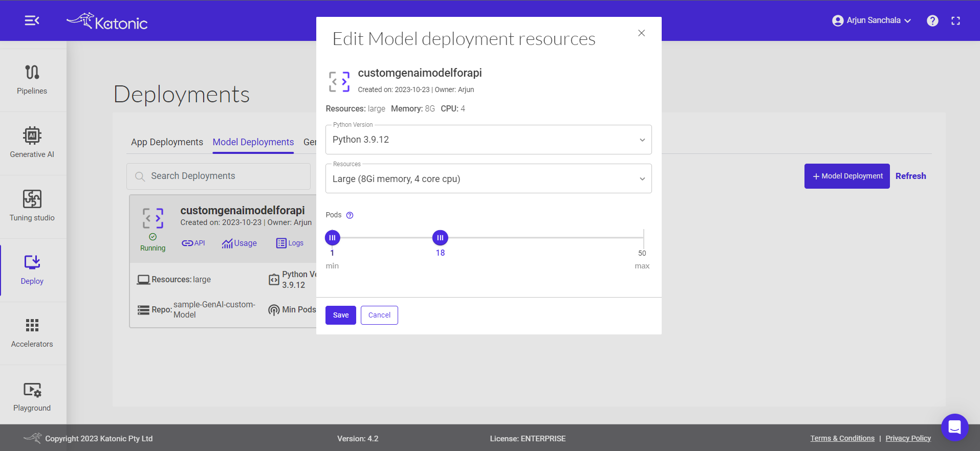
Task: Open Privacy Policy link
Action: coord(908,438)
